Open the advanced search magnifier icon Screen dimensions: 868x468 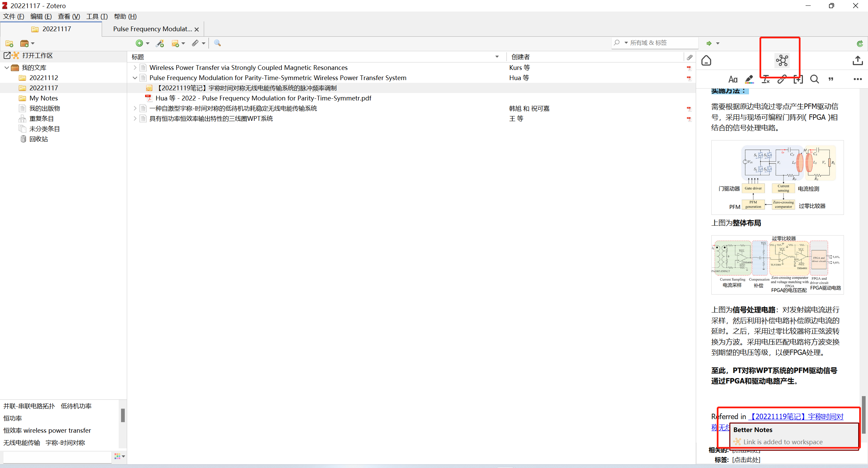[217, 43]
